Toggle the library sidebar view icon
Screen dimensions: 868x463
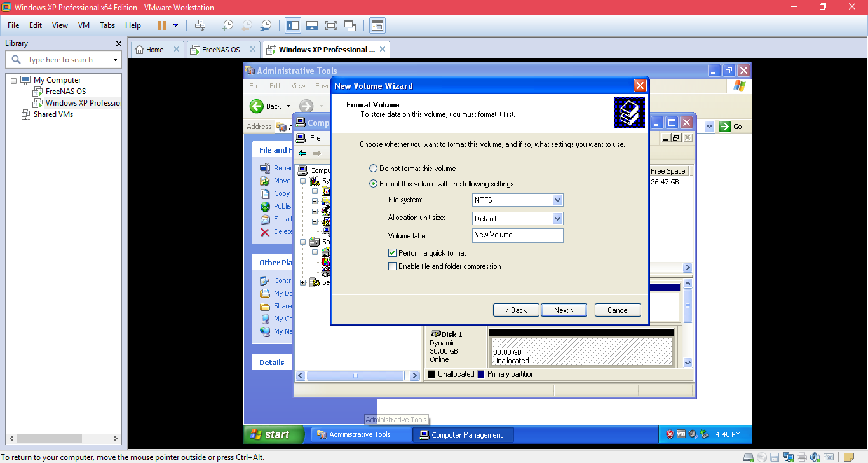click(293, 25)
